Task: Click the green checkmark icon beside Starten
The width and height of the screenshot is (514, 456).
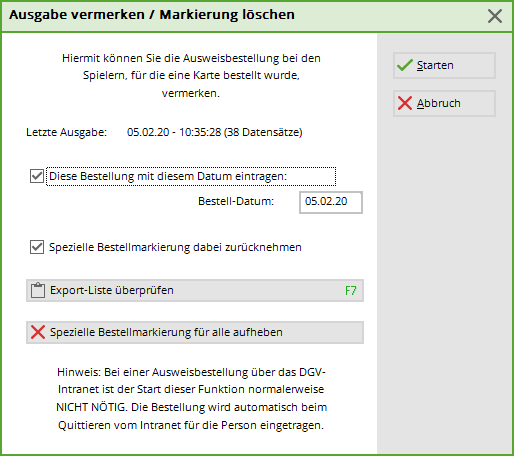Action: [405, 65]
